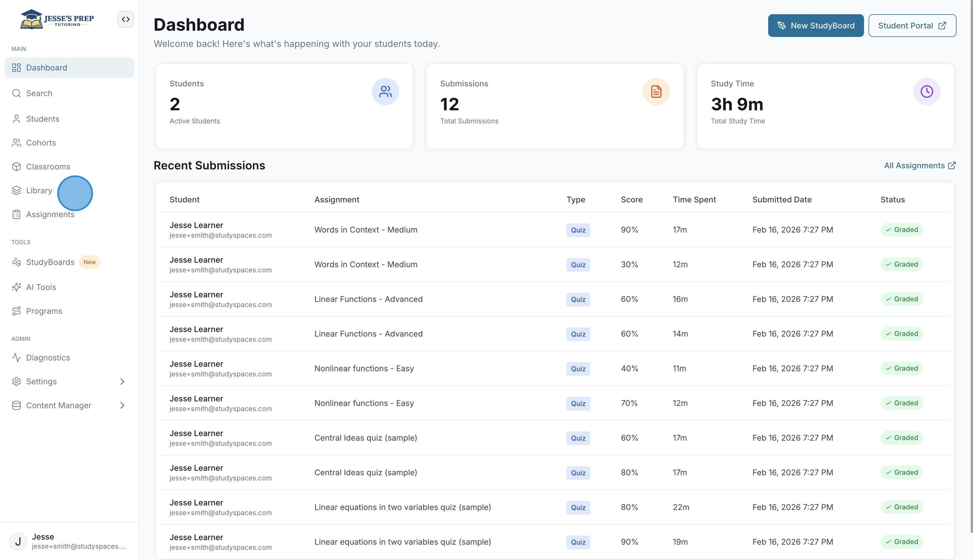The width and height of the screenshot is (973, 560).
Task: Open the All Assignments link
Action: [920, 165]
